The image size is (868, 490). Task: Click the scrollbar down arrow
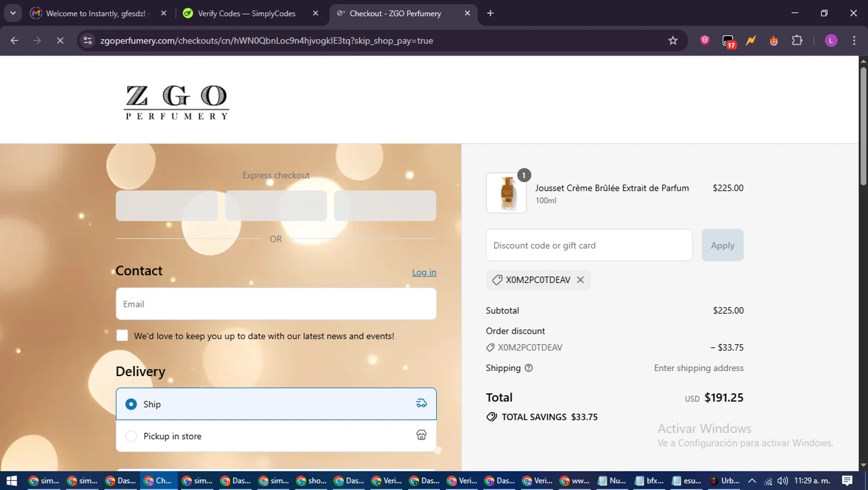863,465
